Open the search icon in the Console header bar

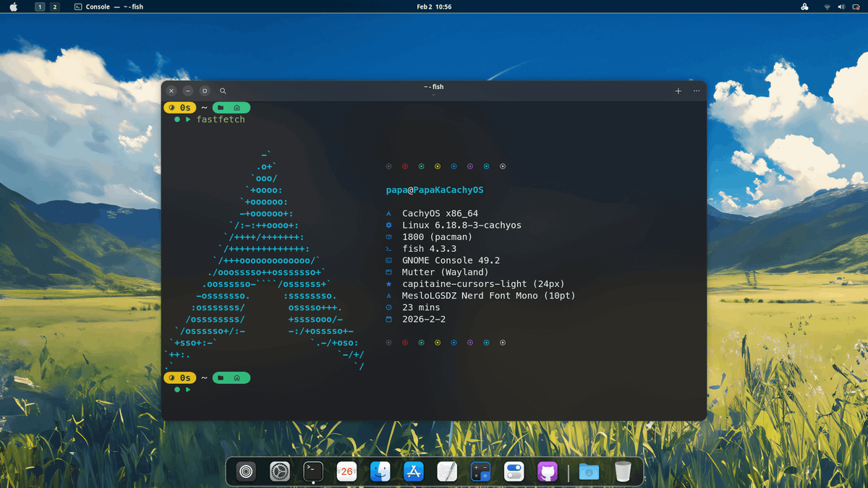click(223, 91)
